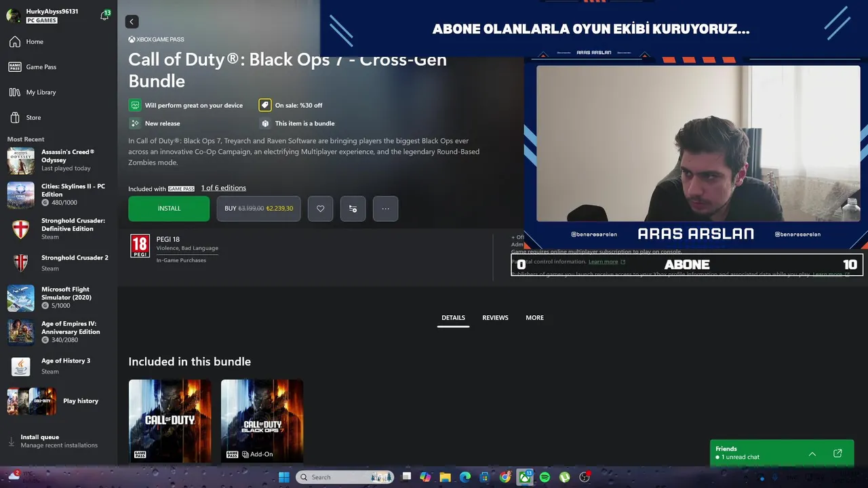Open notifications bell with 13 badge
The width and height of the screenshot is (868, 488).
click(104, 15)
